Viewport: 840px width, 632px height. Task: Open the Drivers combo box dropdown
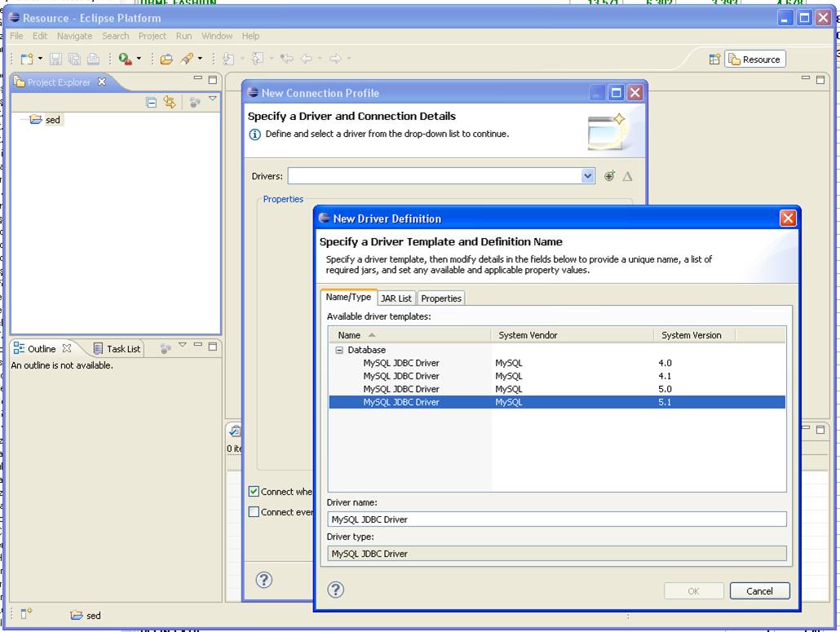point(588,175)
